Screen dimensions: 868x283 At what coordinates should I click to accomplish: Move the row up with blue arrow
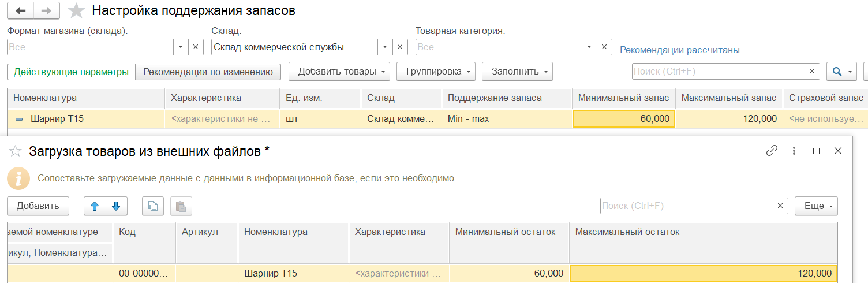95,206
